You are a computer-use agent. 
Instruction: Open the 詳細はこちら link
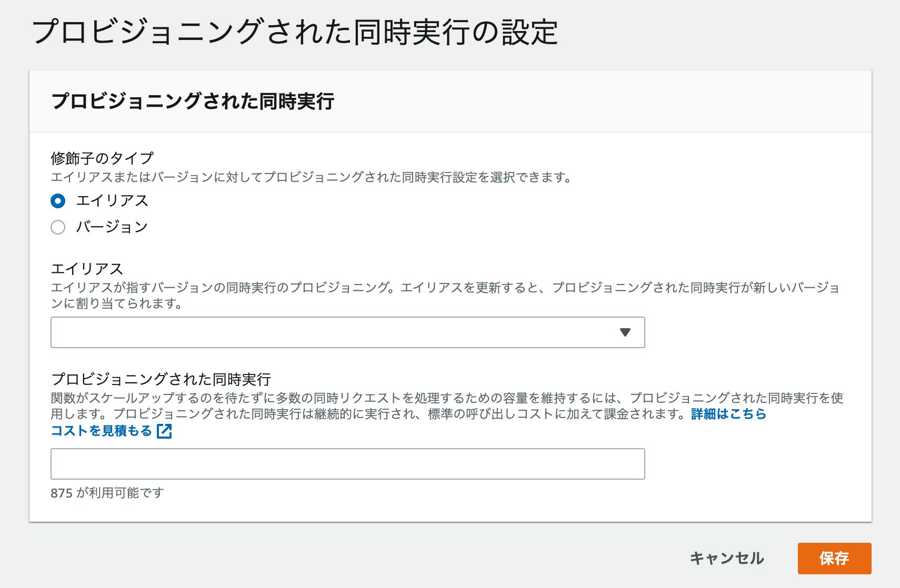pyautogui.click(x=728, y=415)
